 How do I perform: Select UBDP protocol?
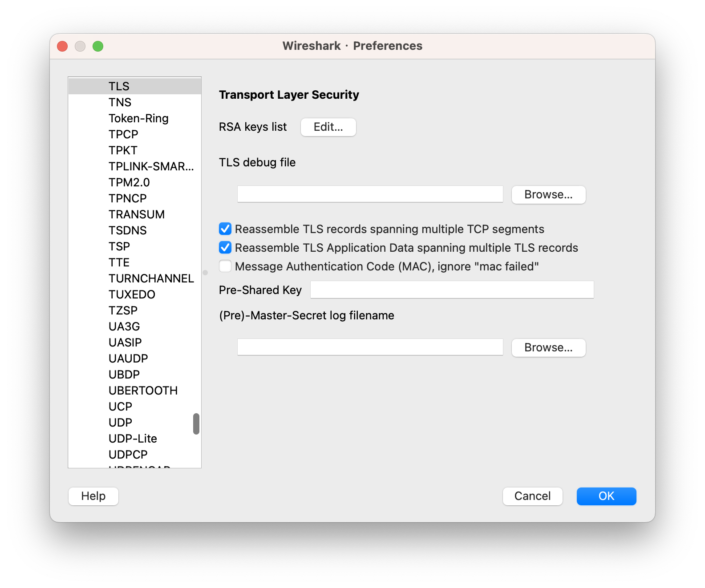(x=134, y=375)
